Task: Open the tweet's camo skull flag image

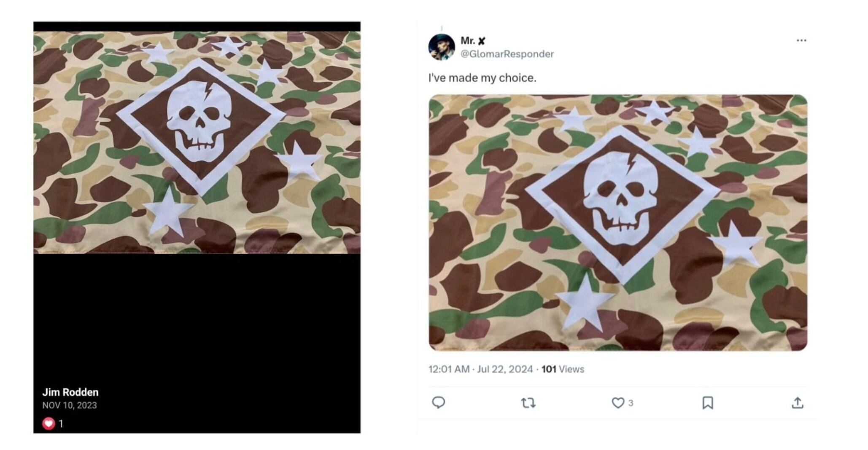Action: 618,222
